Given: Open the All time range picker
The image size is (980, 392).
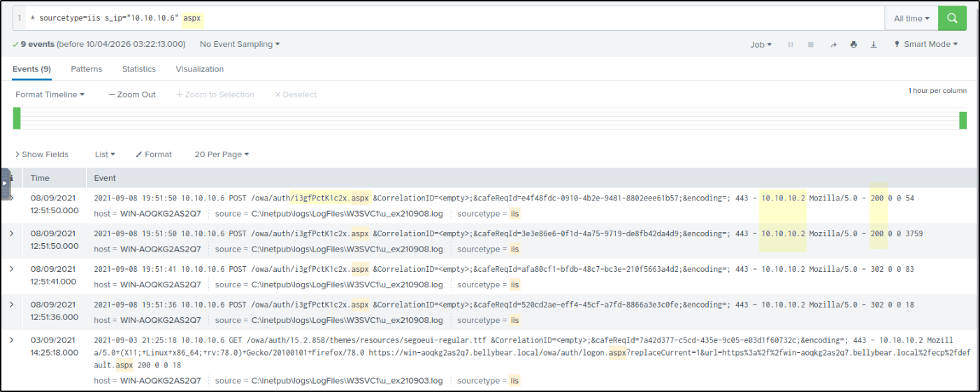Looking at the screenshot, I should pos(911,19).
